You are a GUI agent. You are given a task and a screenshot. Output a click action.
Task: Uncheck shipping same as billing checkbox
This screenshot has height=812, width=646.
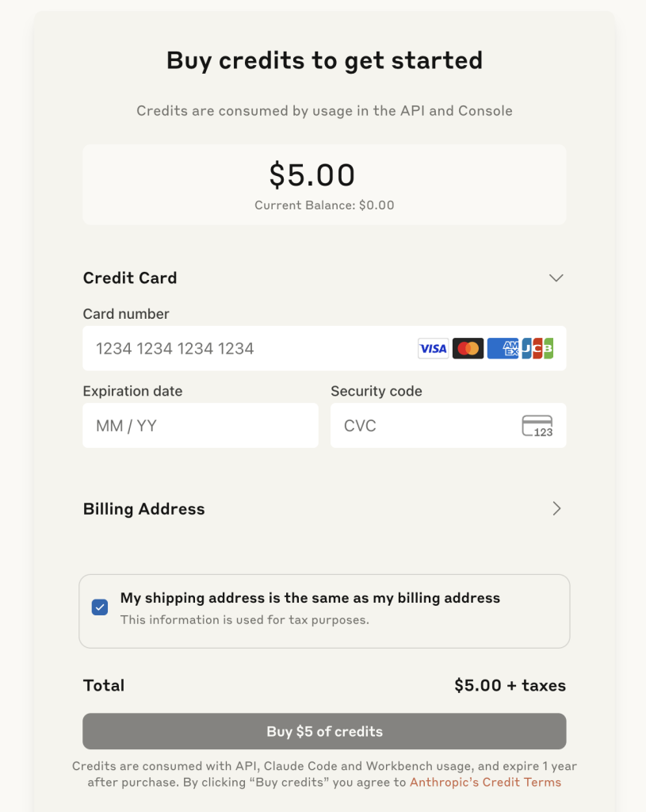100,607
